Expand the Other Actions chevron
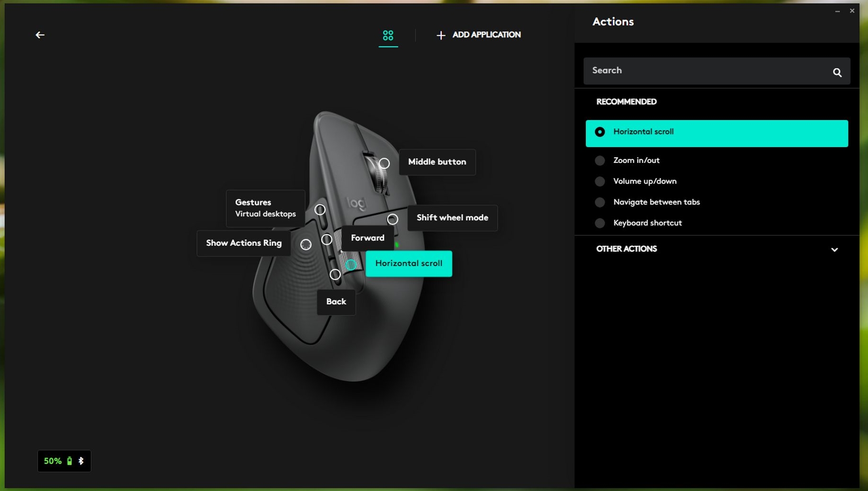Image resolution: width=868 pixels, height=491 pixels. [834, 250]
